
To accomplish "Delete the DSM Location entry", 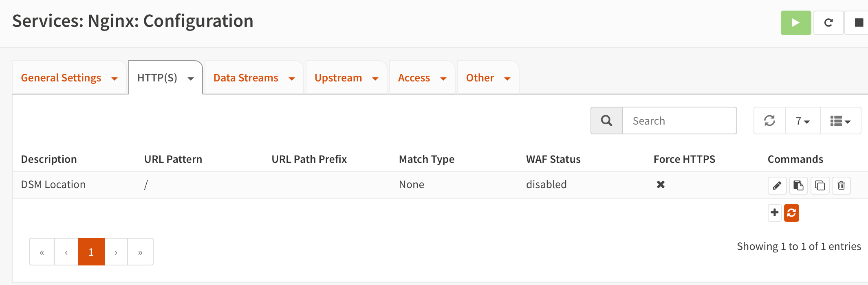I will (x=841, y=186).
